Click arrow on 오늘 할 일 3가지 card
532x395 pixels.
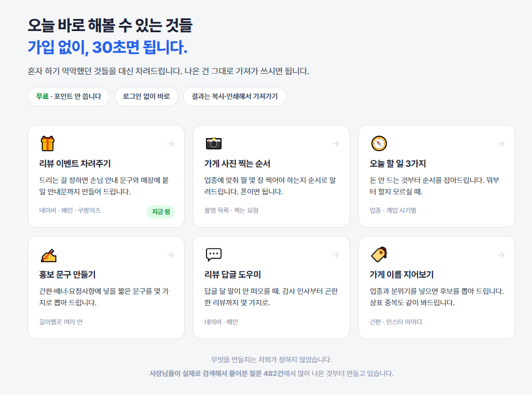click(501, 144)
